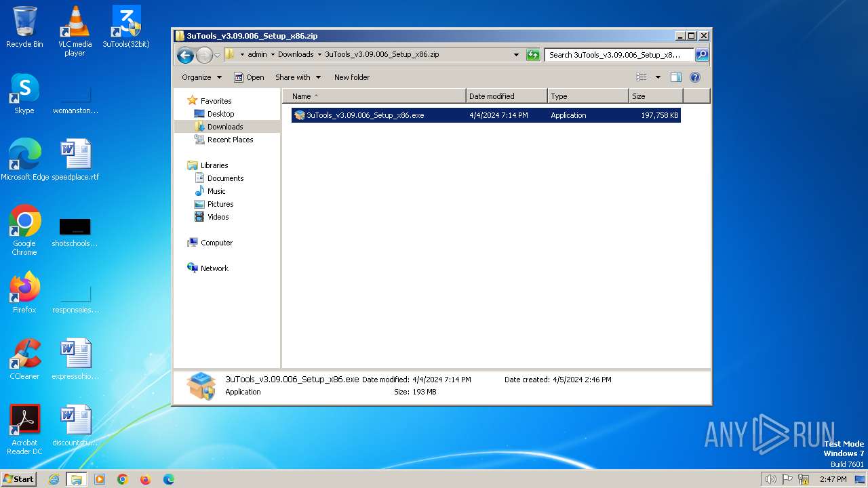The width and height of the screenshot is (868, 488).
Task: Click Chrome icon in taskbar
Action: [x=123, y=479]
